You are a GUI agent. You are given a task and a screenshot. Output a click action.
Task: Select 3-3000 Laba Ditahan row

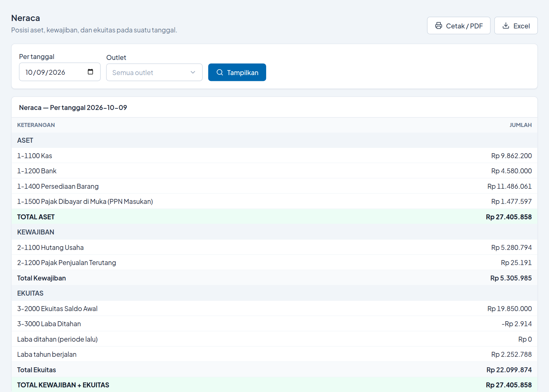(274, 324)
